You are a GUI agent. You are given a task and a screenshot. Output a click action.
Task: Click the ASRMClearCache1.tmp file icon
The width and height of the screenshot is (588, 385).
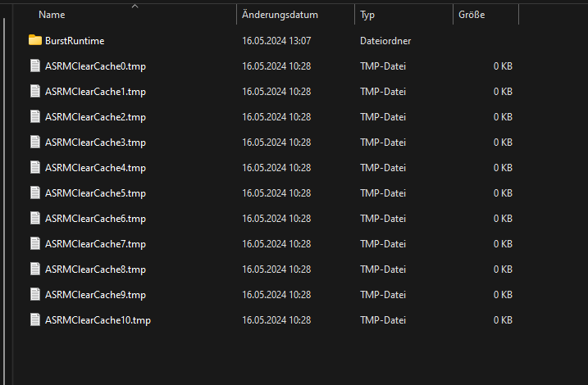point(34,91)
